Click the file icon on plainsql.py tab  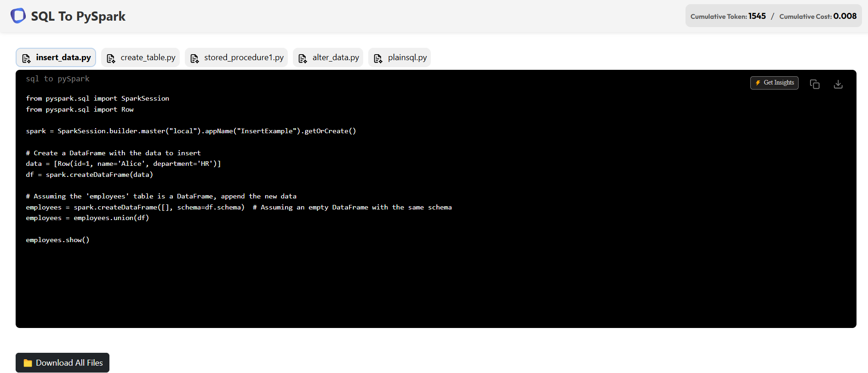(x=378, y=58)
